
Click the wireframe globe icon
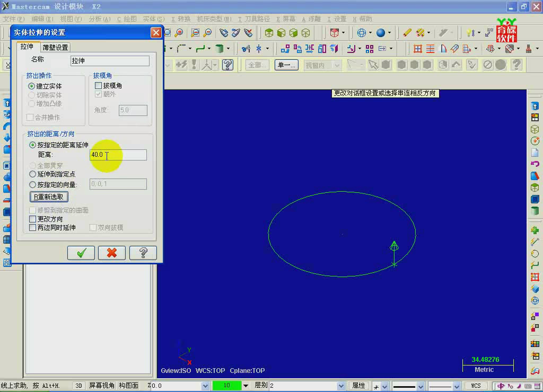click(362, 33)
